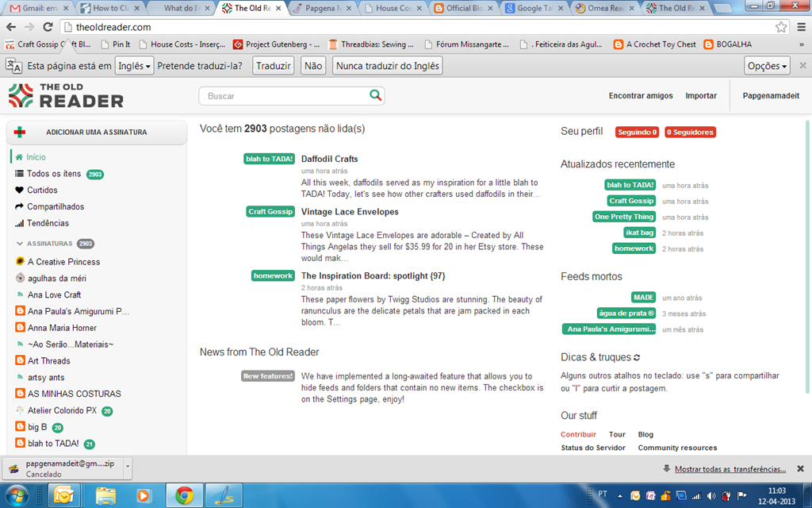Screen dimensions: 812x508
Task: Open media player taskbar icon
Action: tap(144, 495)
